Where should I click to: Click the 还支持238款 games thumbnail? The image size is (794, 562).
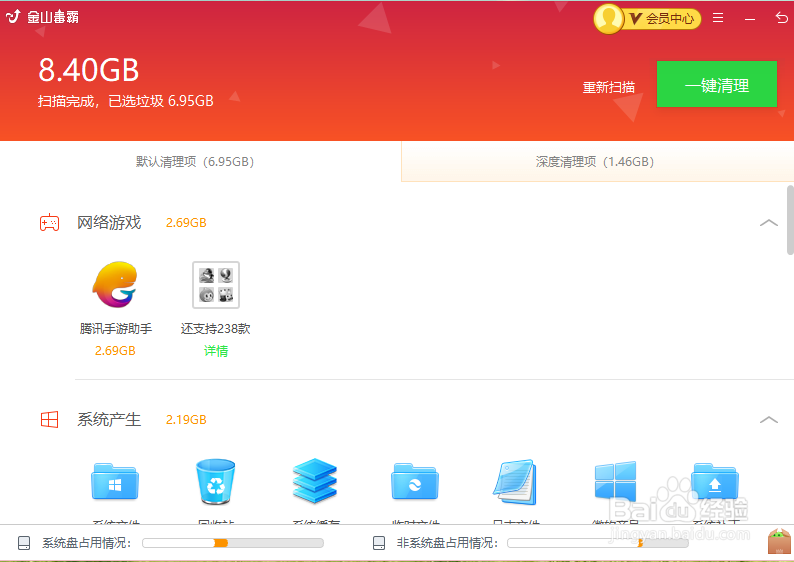(216, 285)
